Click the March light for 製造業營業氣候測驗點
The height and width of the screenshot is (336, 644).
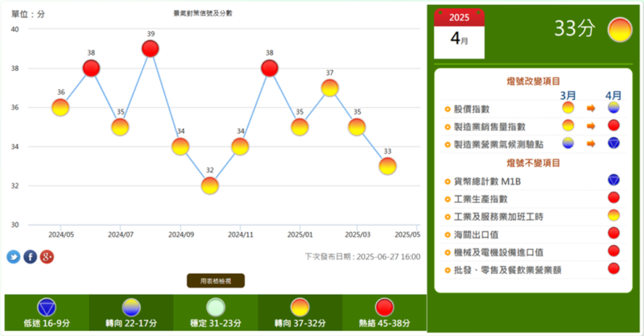(x=568, y=143)
